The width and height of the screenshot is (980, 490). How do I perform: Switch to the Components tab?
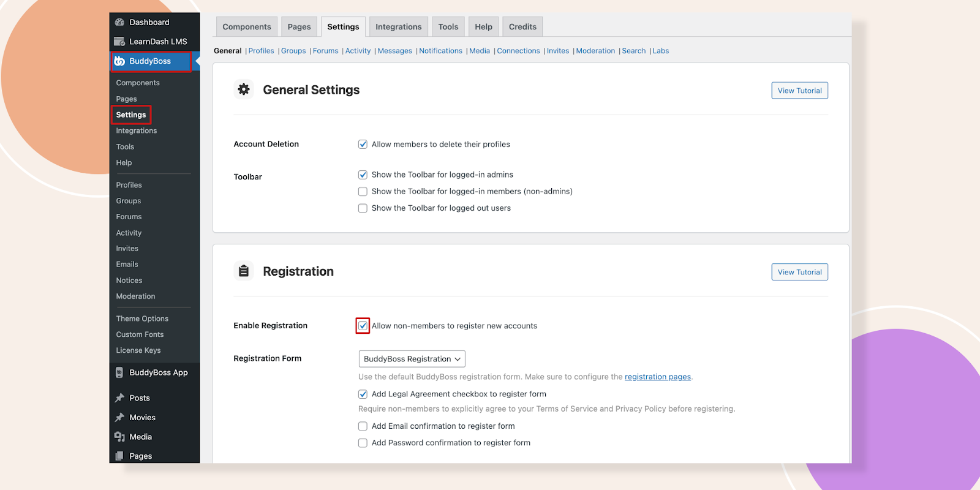coord(247,27)
